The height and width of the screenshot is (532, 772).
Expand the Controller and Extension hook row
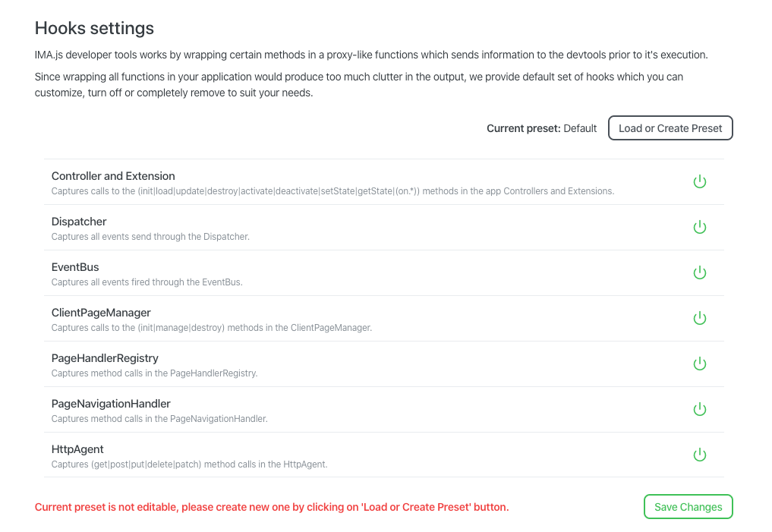click(383, 182)
